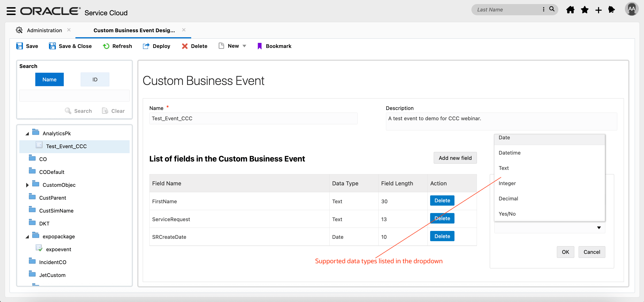Click the Name text input field
This screenshot has width=644, height=302.
pyautogui.click(x=253, y=118)
